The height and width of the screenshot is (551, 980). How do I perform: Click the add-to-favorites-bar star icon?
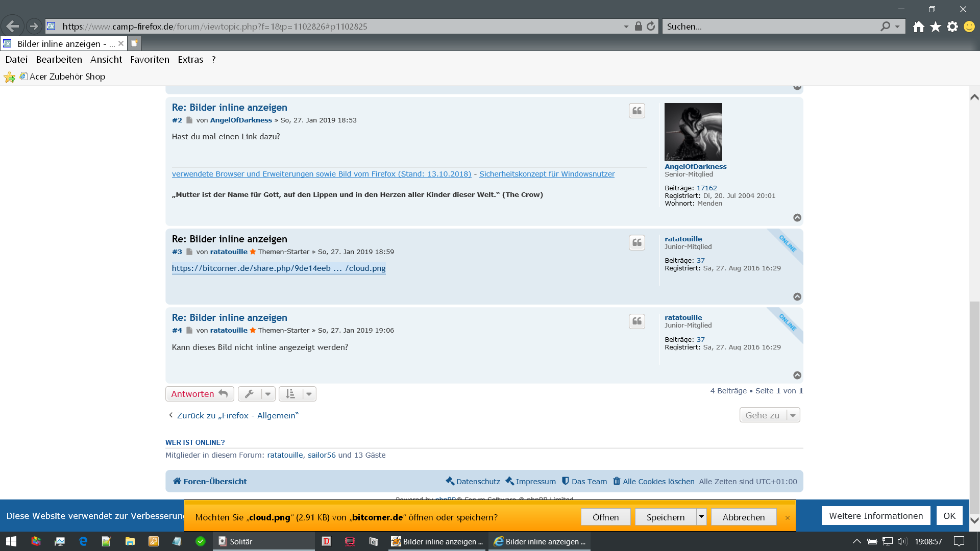tap(9, 77)
